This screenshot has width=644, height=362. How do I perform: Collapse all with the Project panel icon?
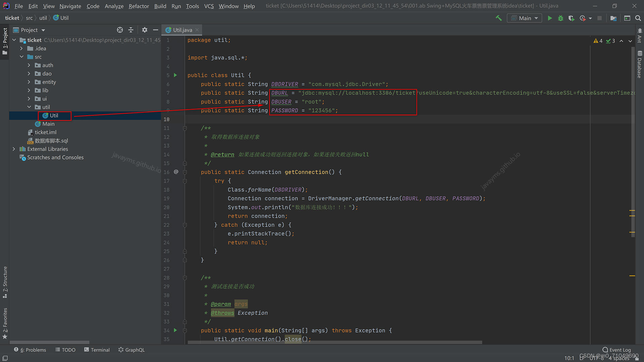tap(131, 30)
